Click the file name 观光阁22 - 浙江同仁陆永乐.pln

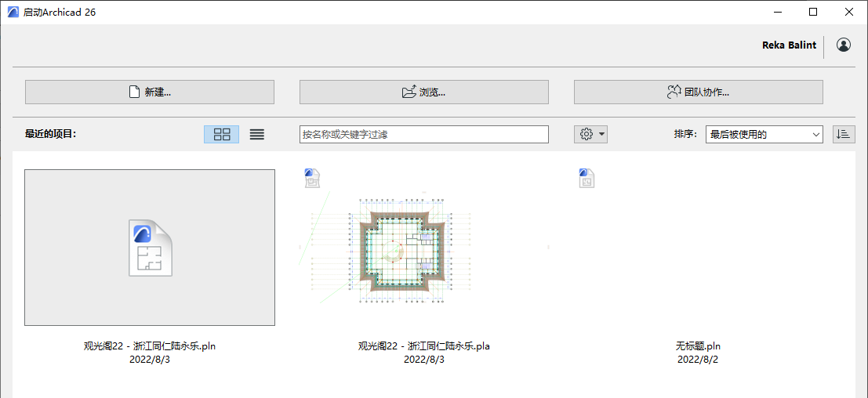tap(150, 346)
